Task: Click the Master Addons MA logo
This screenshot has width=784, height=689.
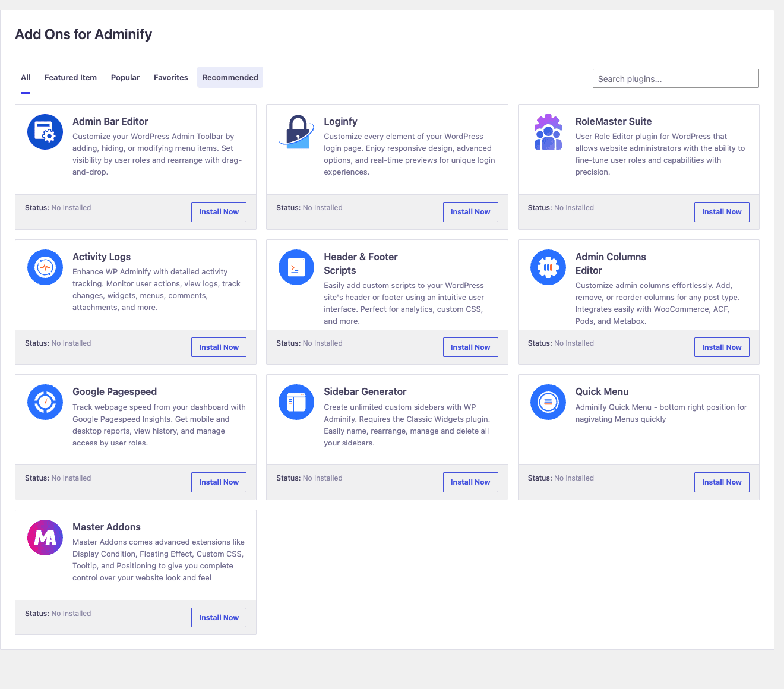Action: point(45,538)
